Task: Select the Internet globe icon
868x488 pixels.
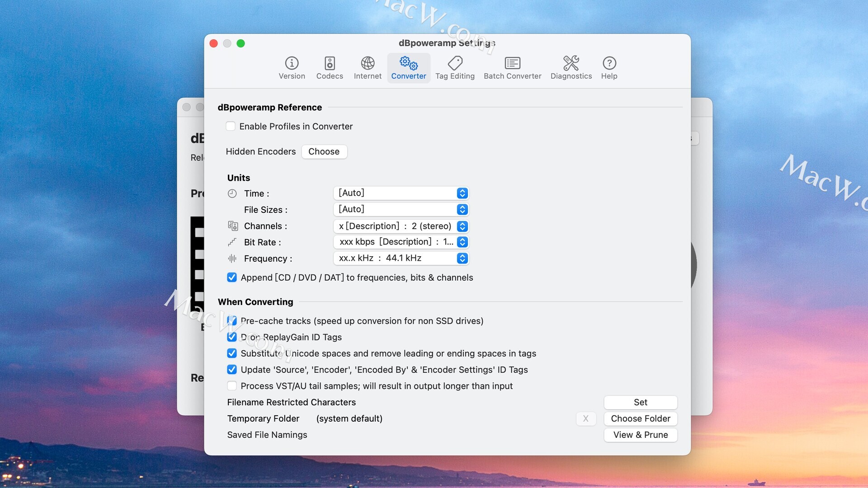Action: pos(368,63)
